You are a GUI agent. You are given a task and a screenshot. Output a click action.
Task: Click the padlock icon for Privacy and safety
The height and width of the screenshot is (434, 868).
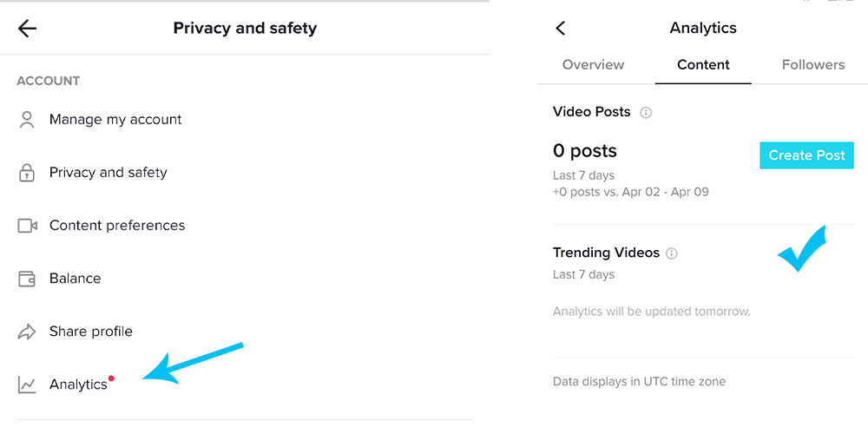click(27, 173)
